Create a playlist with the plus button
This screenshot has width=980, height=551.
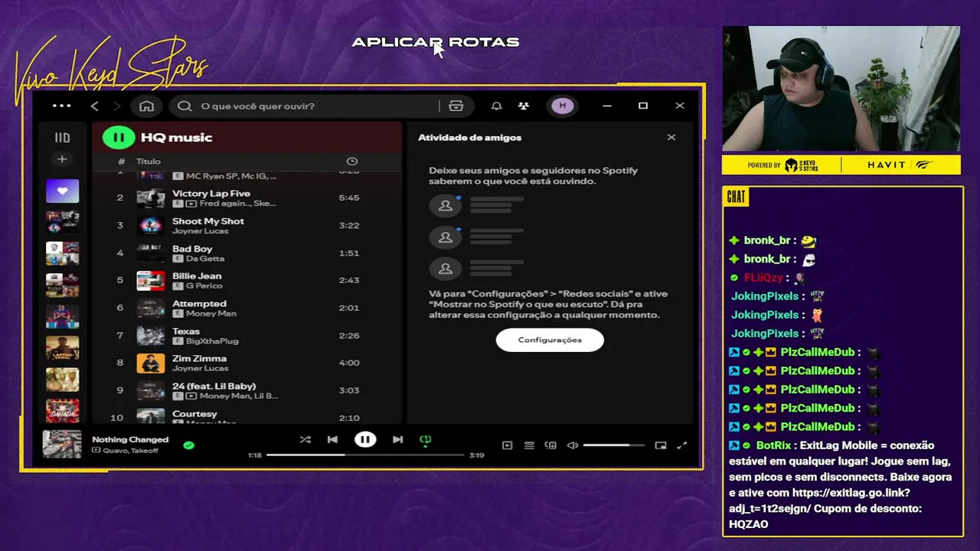pos(62,159)
